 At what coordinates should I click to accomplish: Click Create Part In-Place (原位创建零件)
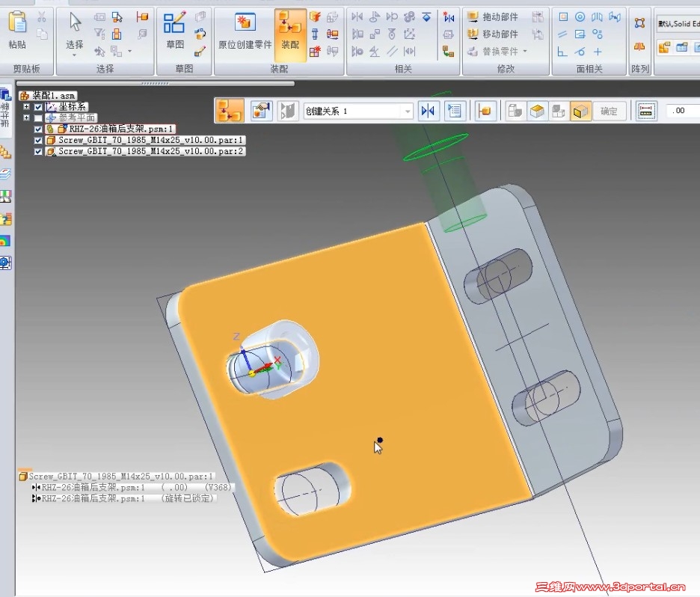[x=245, y=31]
